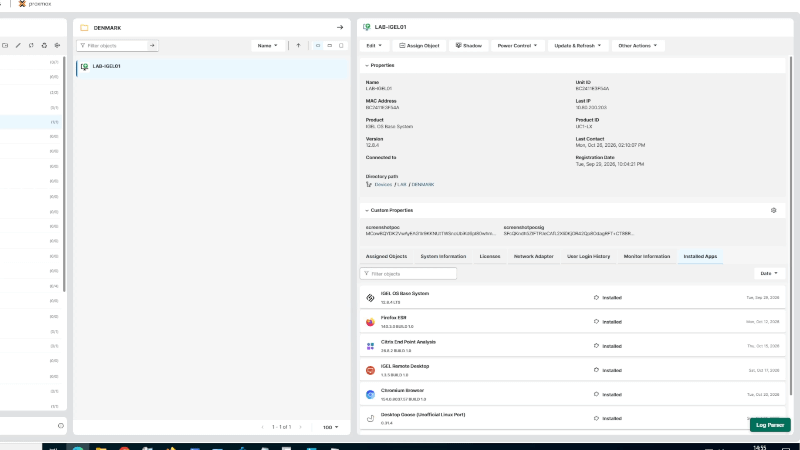Select the Citrix End Point Analysis row
Viewport: 800px width, 450px height.
click(572, 346)
